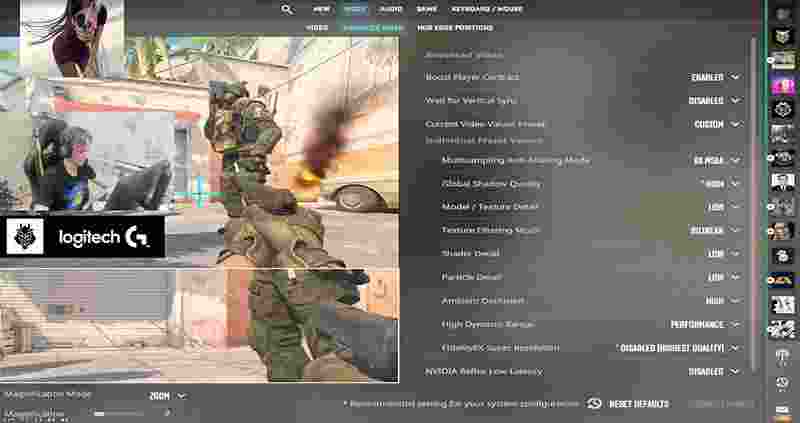This screenshot has width=800, height=423.
Task: Open Texture Filtering Mode dropdown showing BILINEAR
Action: 715,230
